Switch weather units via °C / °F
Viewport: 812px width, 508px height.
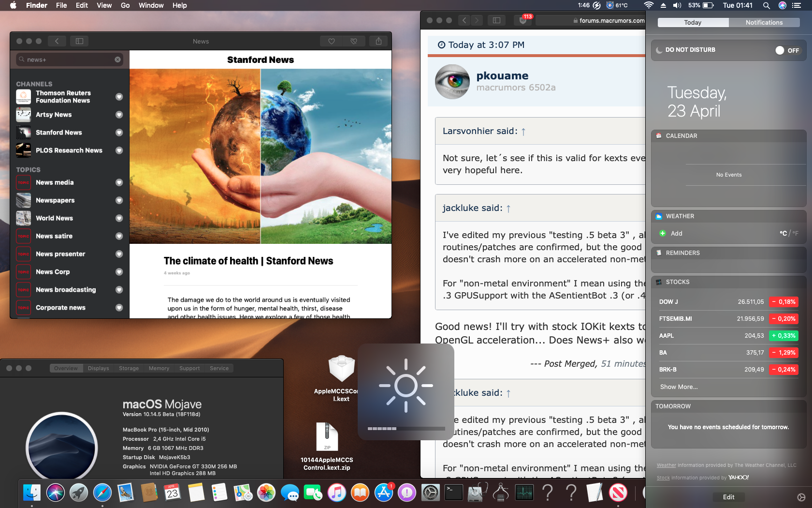pos(789,233)
